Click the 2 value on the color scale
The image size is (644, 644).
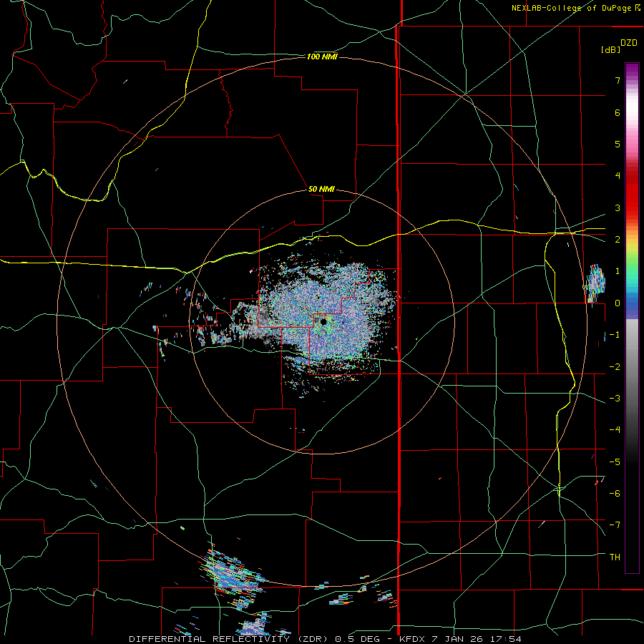(x=618, y=240)
